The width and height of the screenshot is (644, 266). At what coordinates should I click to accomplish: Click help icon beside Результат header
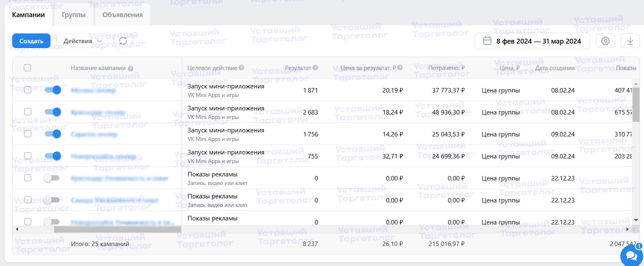315,68
